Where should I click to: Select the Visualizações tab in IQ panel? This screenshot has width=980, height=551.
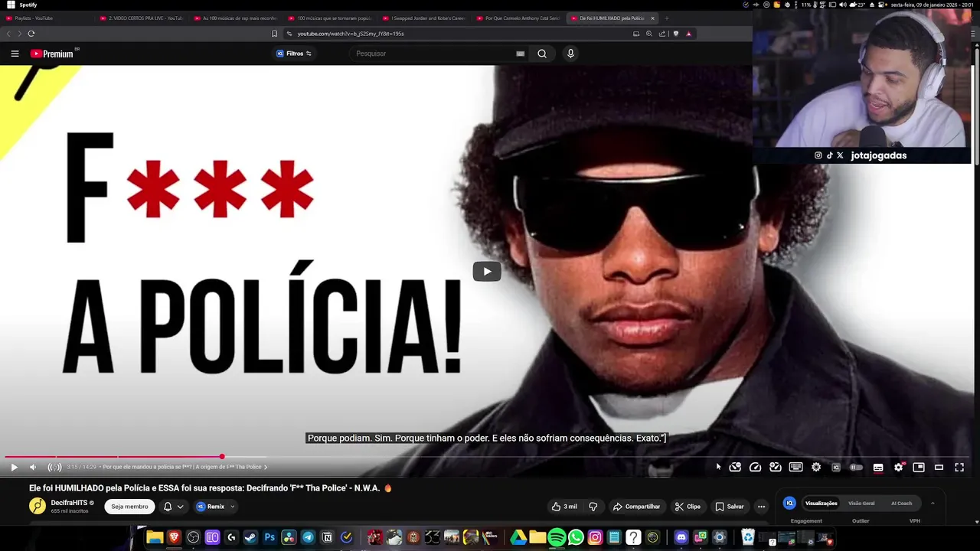pos(821,504)
